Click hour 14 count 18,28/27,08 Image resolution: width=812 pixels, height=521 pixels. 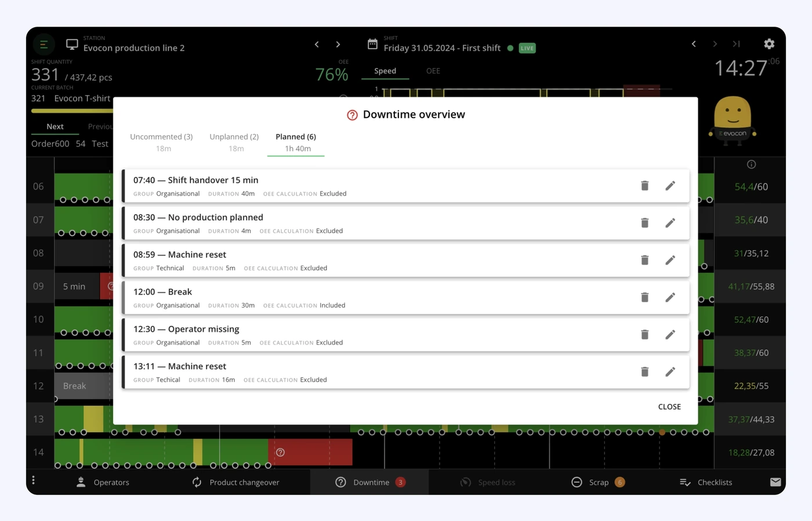(x=751, y=453)
